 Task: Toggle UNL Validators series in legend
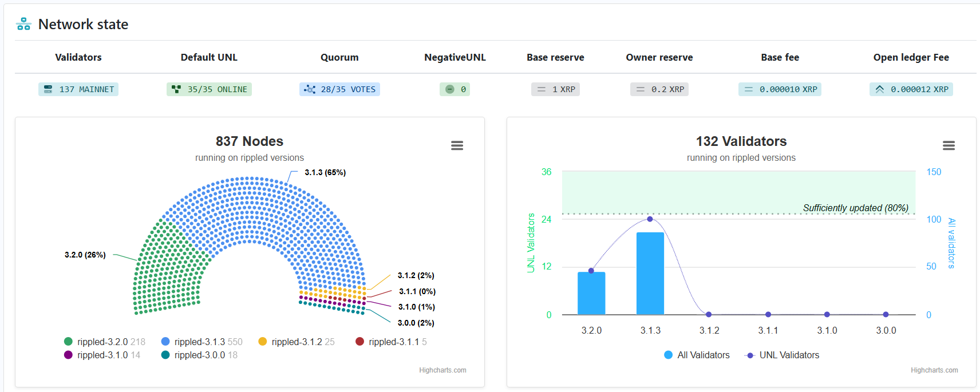point(782,355)
